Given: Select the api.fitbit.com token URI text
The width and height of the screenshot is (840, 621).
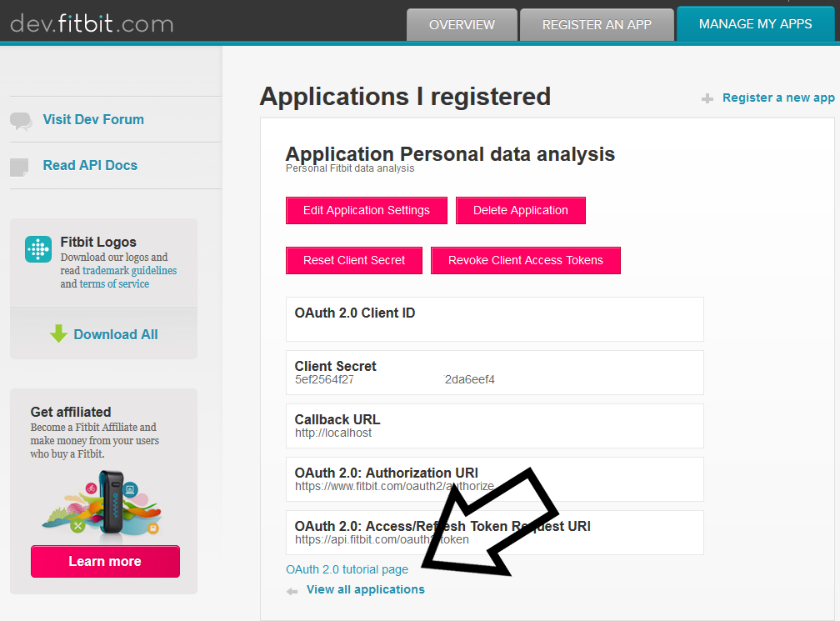Looking at the screenshot, I should (x=382, y=539).
